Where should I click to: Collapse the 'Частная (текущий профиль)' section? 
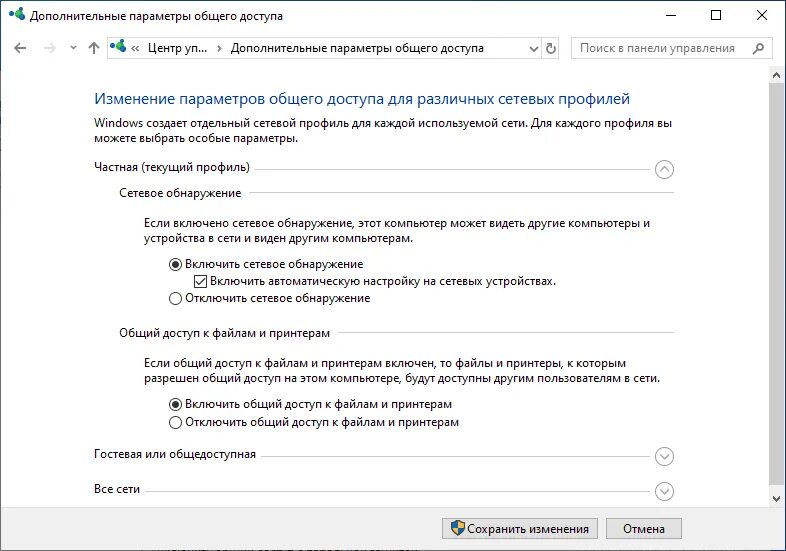tap(664, 169)
